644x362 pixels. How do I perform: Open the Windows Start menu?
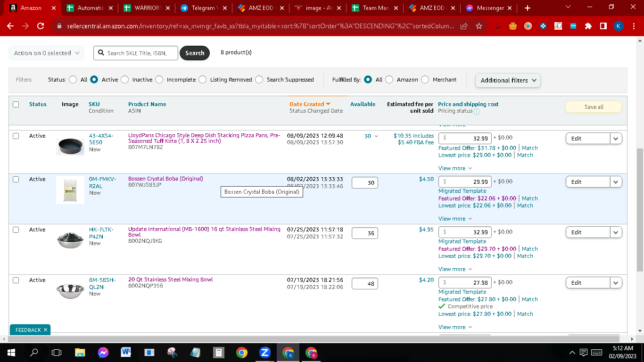pos(11,352)
